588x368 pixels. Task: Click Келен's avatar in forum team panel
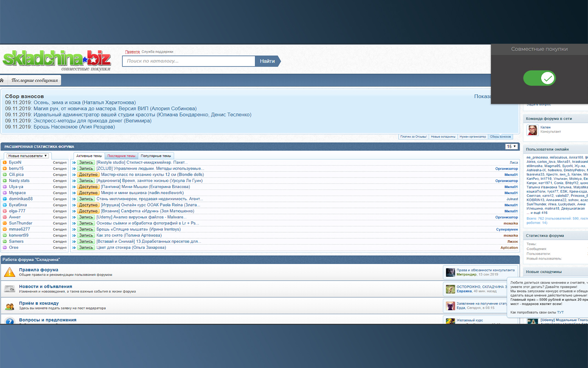coord(532,130)
